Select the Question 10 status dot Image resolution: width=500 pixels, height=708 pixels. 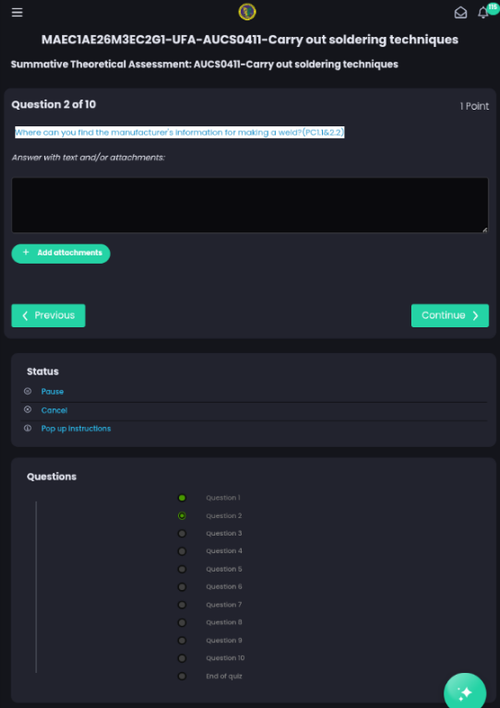(182, 658)
